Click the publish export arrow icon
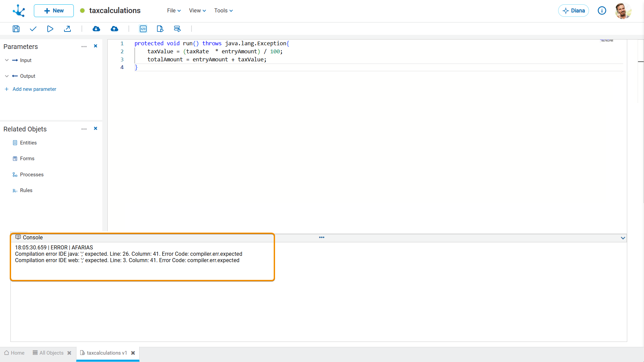Viewport: 644px width, 362px height. [x=67, y=29]
